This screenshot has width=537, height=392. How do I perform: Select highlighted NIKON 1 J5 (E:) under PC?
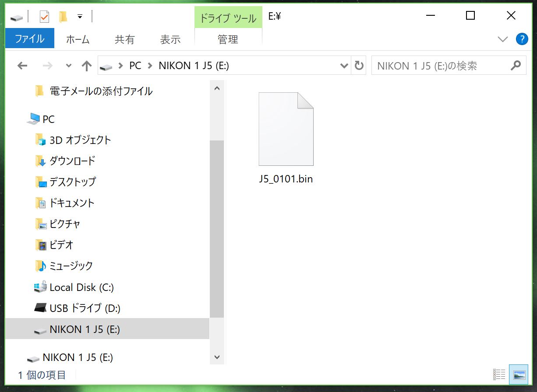tap(107, 329)
